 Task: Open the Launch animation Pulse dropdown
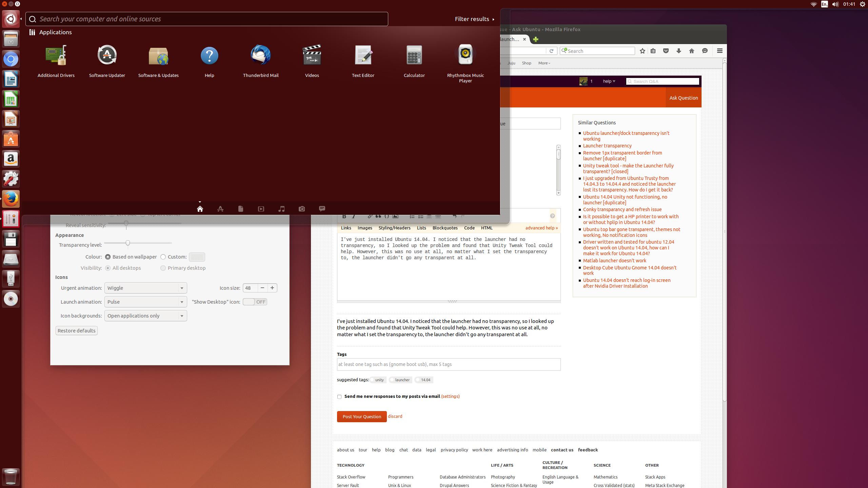(146, 302)
